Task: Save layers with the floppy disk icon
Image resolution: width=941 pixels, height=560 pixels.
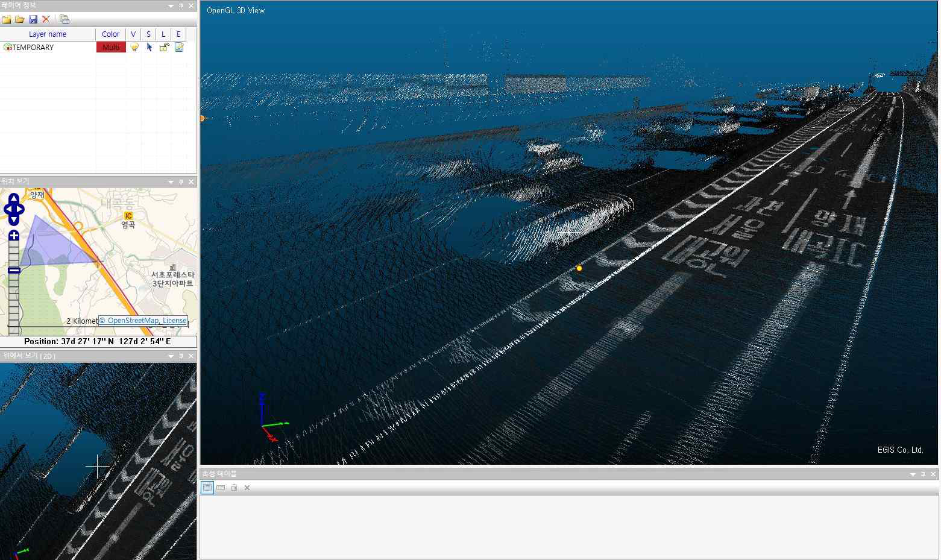Action: coord(33,19)
